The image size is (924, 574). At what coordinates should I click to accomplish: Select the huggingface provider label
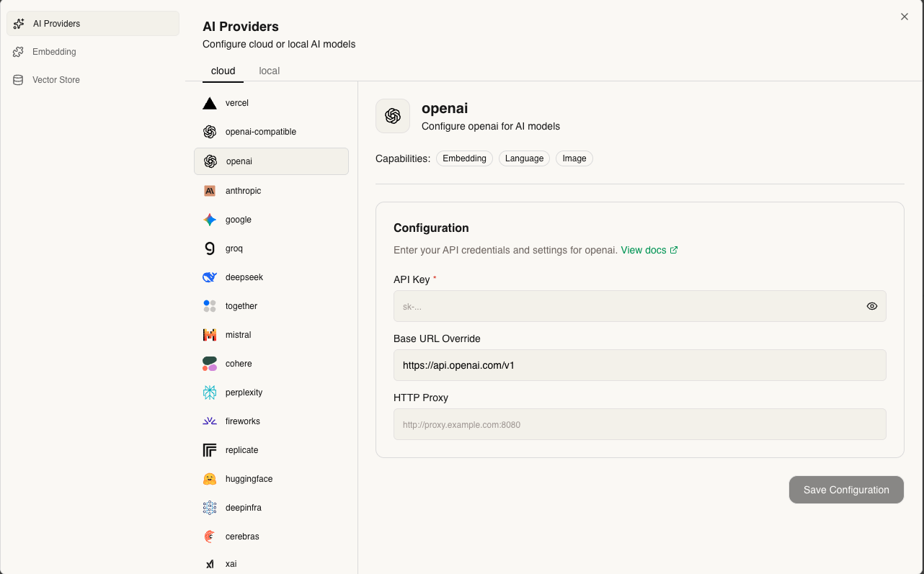click(249, 479)
